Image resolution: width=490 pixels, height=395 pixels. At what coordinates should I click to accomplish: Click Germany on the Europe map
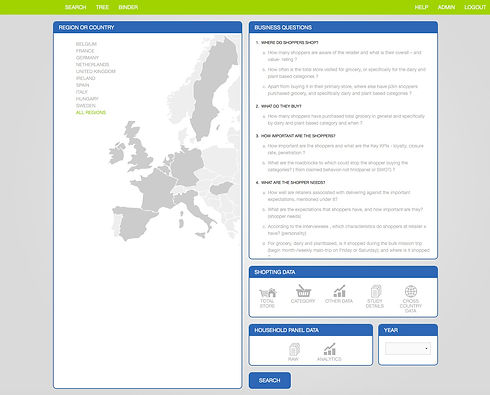(x=187, y=167)
